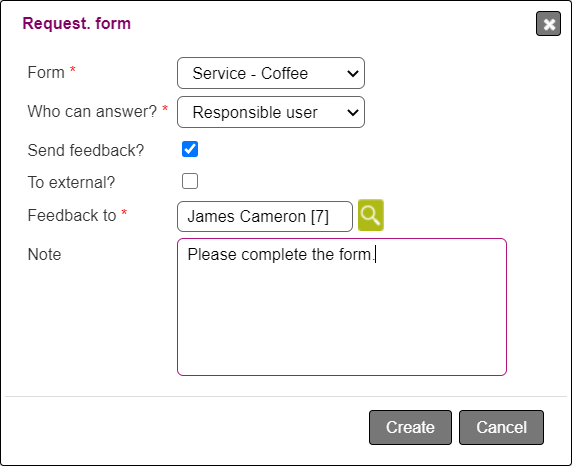Click the 'Form' field label
Screen dimensions: 572x466
(x=46, y=72)
